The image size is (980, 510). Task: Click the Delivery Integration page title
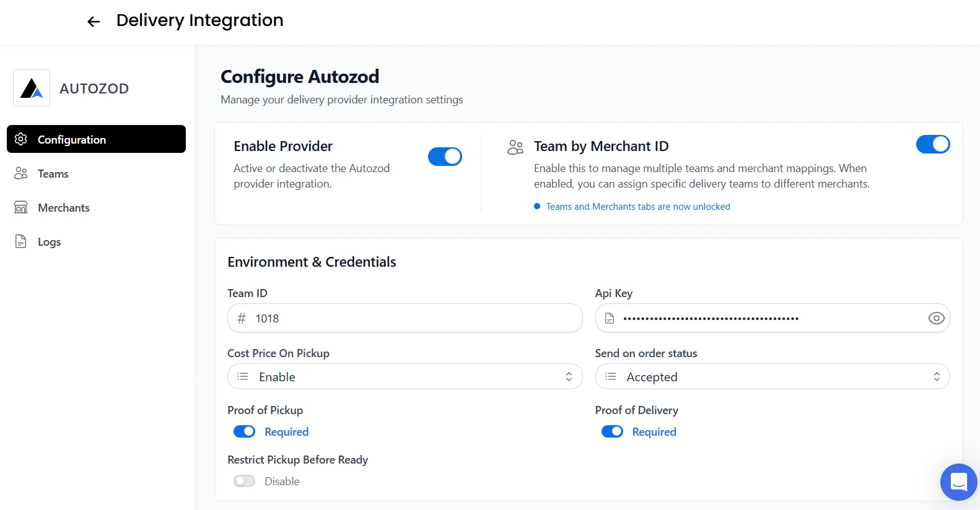pos(200,20)
